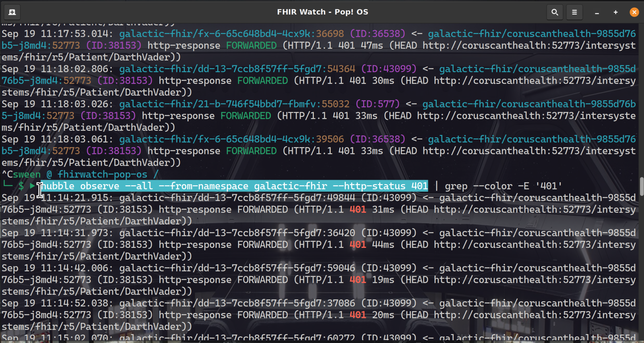Open a new terminal tab using the title bar icon

click(x=12, y=12)
